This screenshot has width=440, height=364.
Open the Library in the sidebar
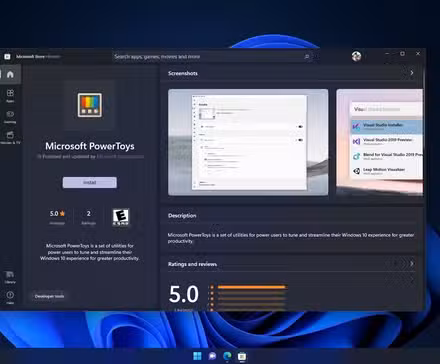10,277
